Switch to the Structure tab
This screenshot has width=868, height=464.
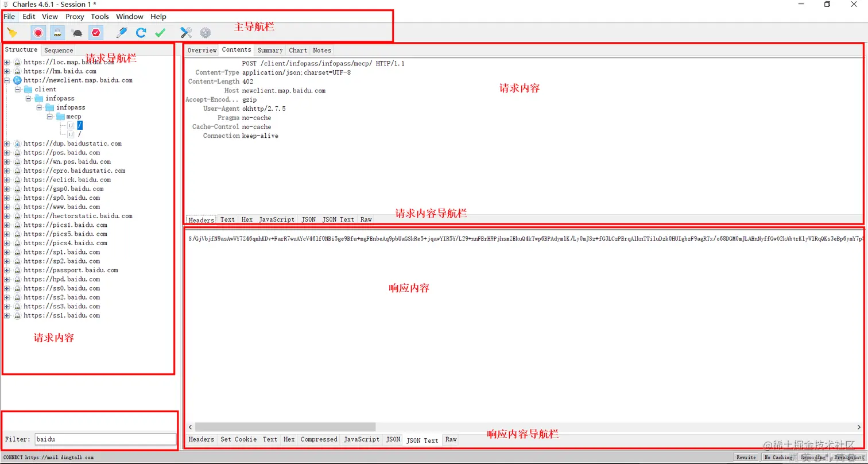click(x=21, y=50)
